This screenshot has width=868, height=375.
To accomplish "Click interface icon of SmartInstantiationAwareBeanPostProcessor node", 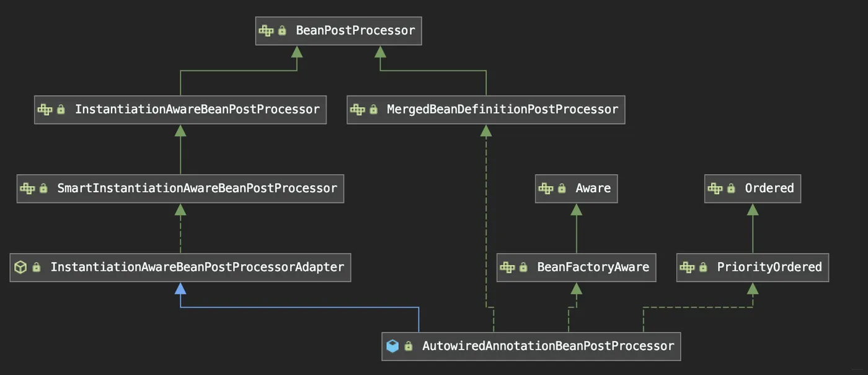I will (27, 188).
